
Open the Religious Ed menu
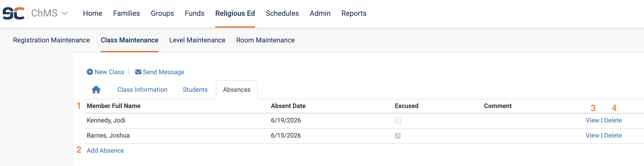coord(235,13)
